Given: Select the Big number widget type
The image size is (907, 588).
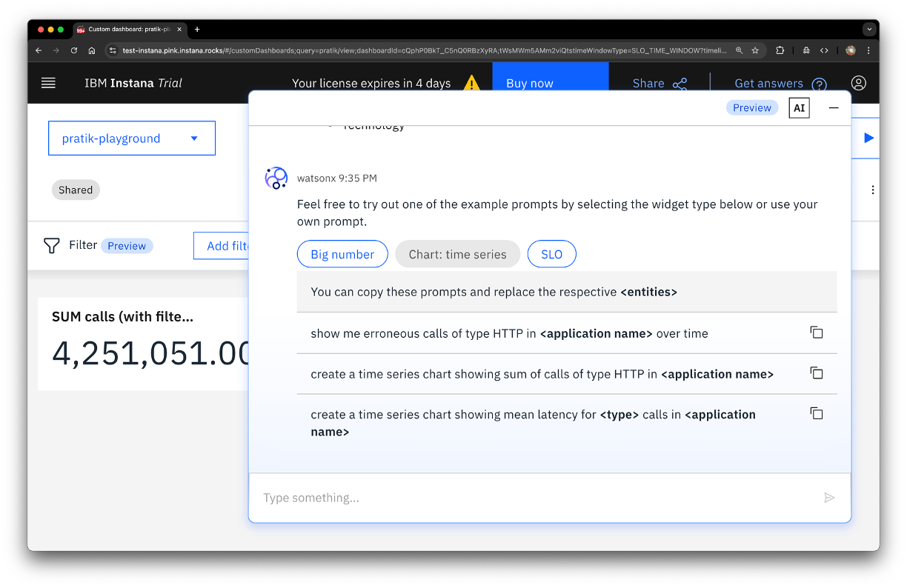Looking at the screenshot, I should (342, 254).
